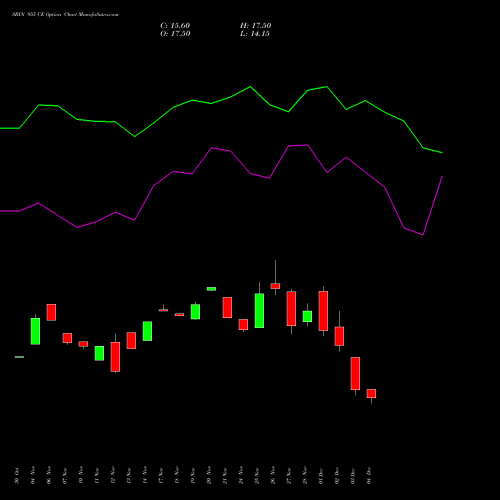The width and height of the screenshot is (500, 500).
Task: Select the '26 Nov' date label
Action: pyautogui.click(x=273, y=475)
